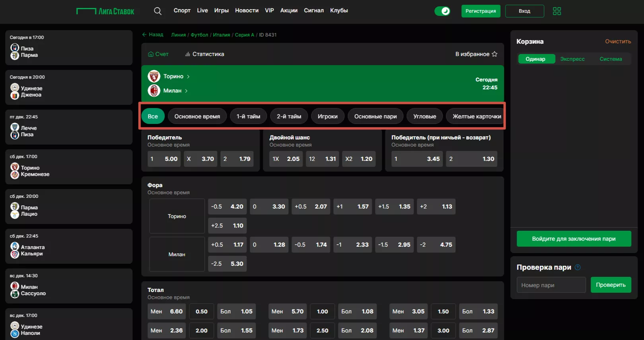Click the Milan team crest in match header
Screen dimensions: 644x340
point(154,91)
